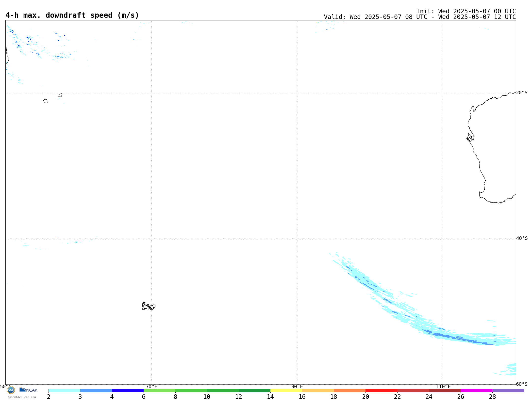This screenshot has width=532, height=400.
Task: Click the orange 18-20 color swatch
Action: (349, 390)
